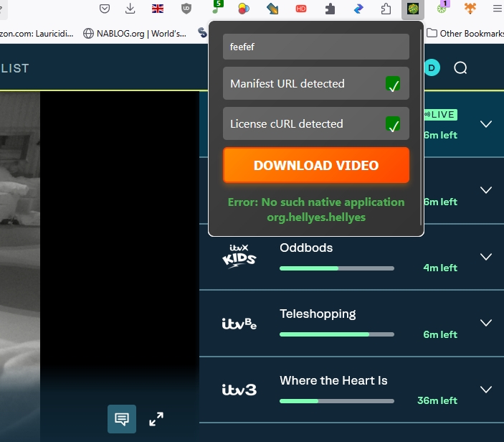Select the Teleshopping programme title
This screenshot has height=442, width=504.
coord(318,314)
